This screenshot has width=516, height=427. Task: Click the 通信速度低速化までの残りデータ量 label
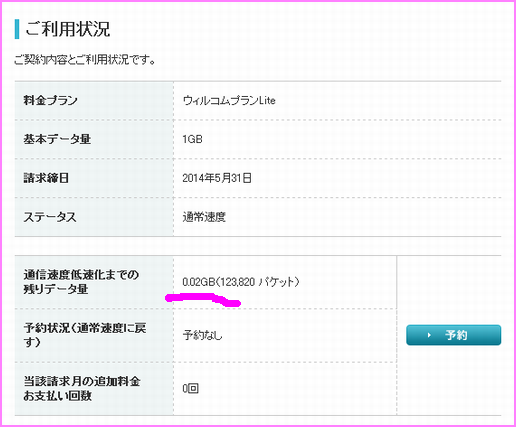click(x=81, y=282)
